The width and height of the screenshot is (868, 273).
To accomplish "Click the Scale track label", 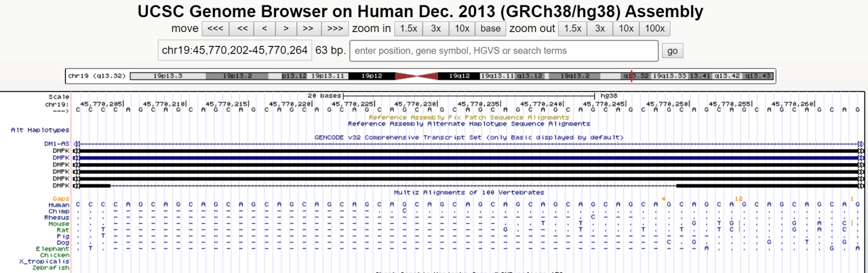I will click(59, 96).
